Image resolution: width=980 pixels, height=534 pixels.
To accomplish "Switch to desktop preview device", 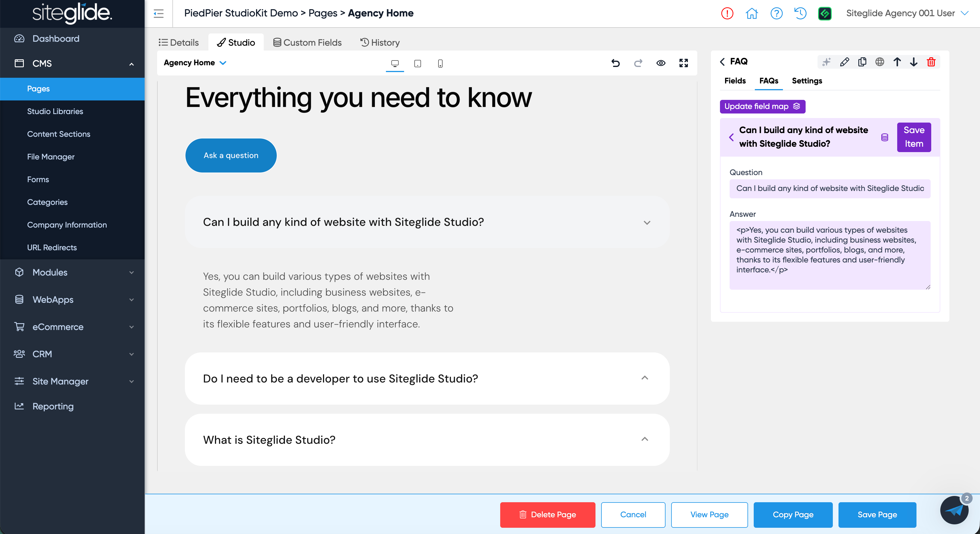I will pos(395,63).
